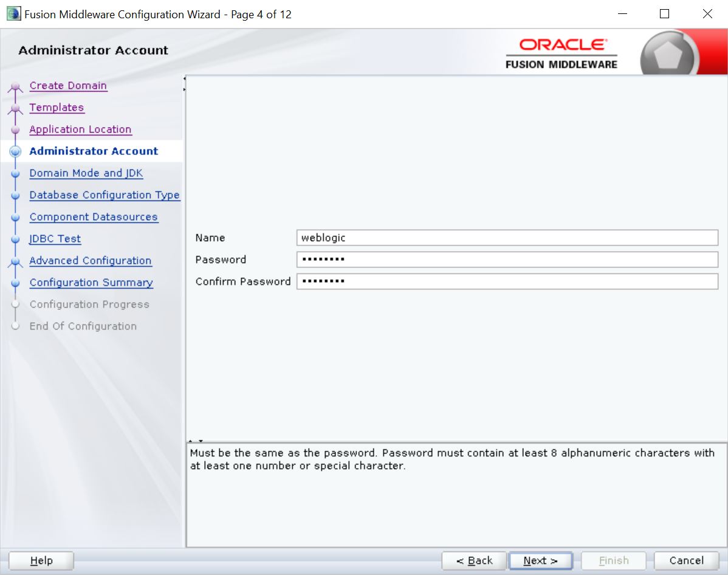Click the Database Configuration Type step bullet
Image resolution: width=728 pixels, height=575 pixels.
(15, 196)
